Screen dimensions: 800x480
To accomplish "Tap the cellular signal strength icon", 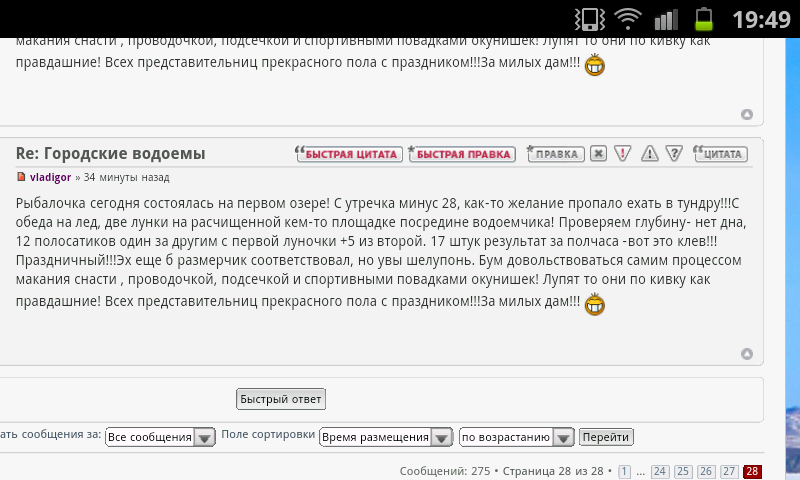I will pos(666,19).
